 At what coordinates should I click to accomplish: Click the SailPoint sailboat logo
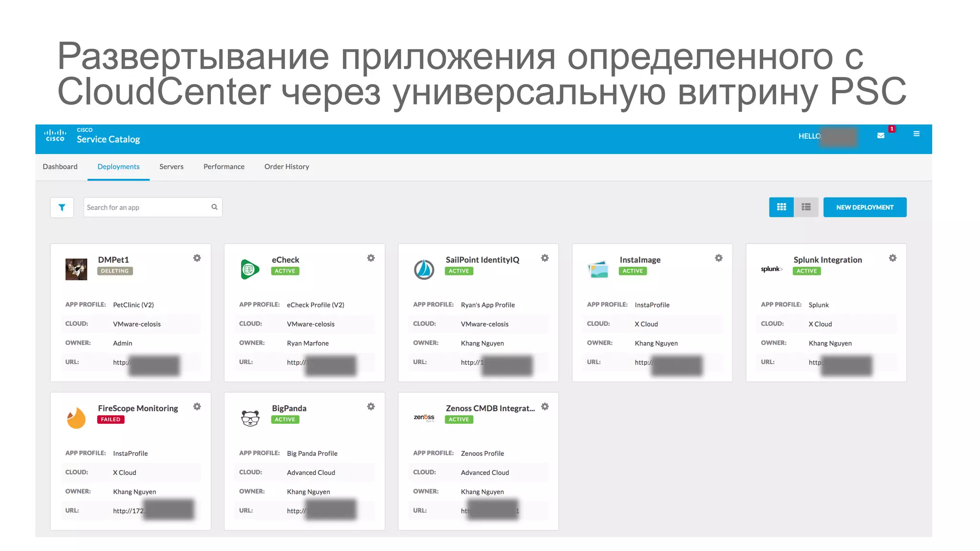point(424,269)
